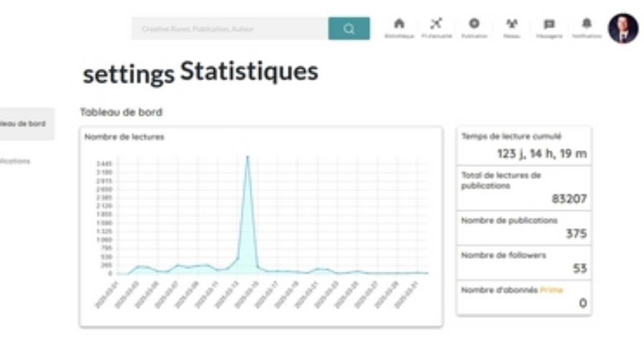This screenshot has width=644, height=338.
Task: Select Tableau de bord sidebar tab
Action: click(x=24, y=124)
